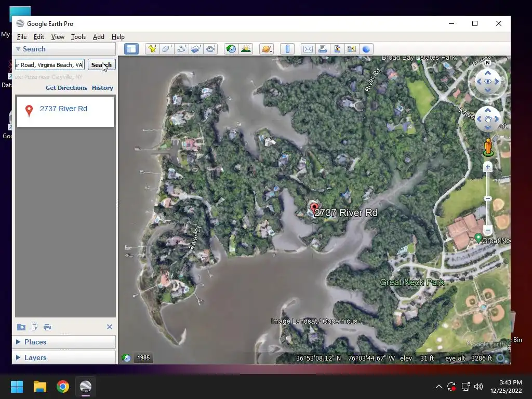
Task: Click in the search address field
Action: pyautogui.click(x=50, y=65)
